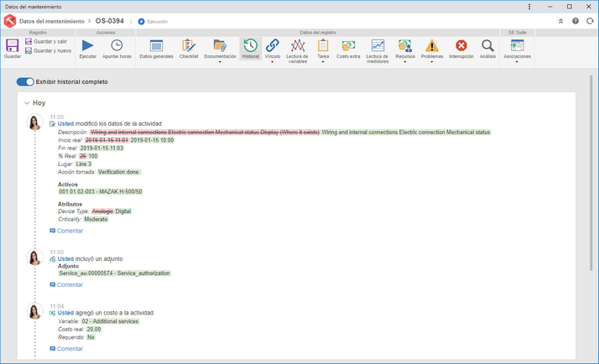Click Comentar under the attachment entry

point(66,284)
